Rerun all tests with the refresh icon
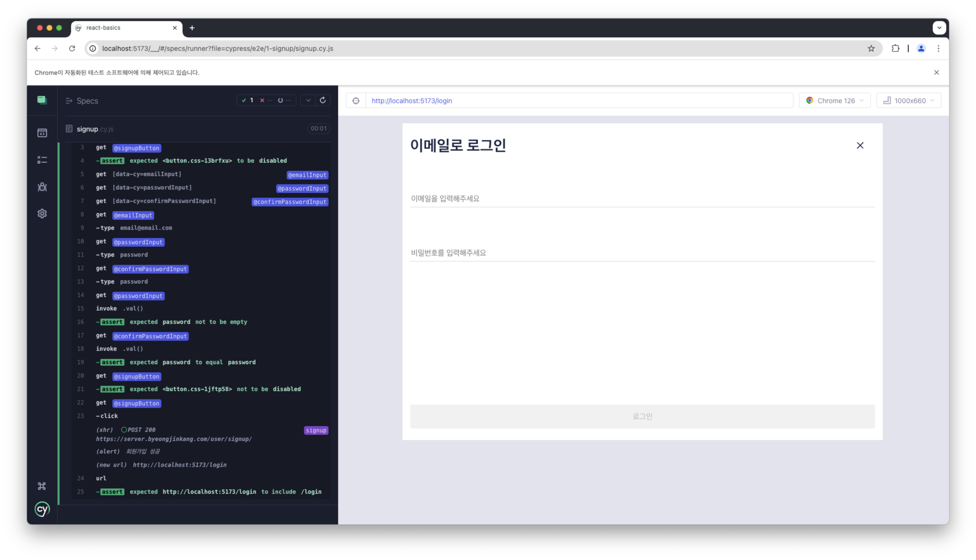This screenshot has height=560, width=976. [x=323, y=100]
